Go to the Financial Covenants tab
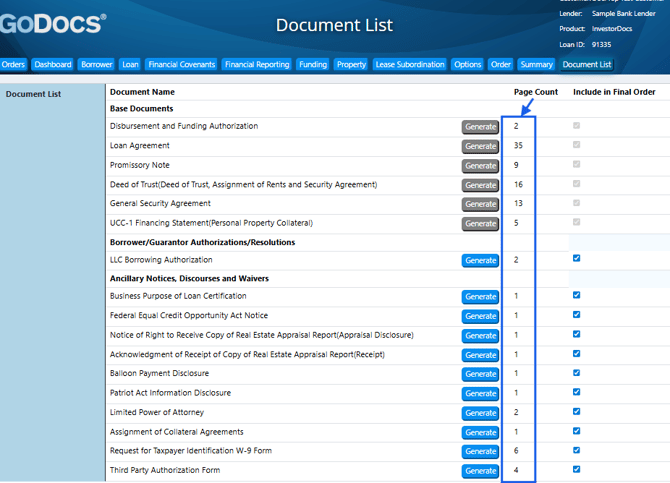Screen dimensions: 670x483 (x=181, y=65)
